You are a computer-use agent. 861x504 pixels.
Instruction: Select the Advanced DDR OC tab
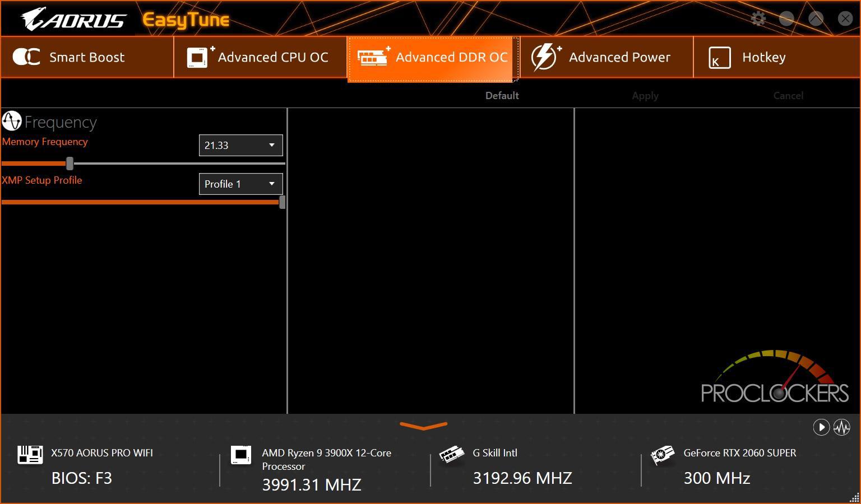pyautogui.click(x=433, y=58)
